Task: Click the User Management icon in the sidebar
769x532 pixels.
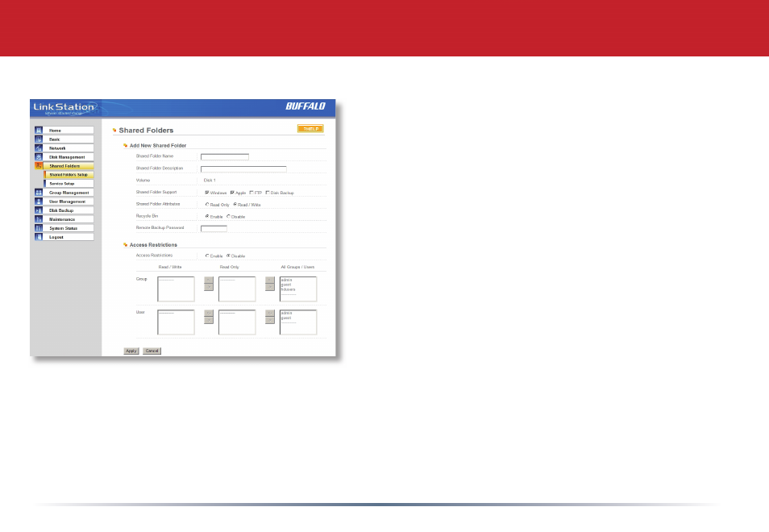Action: (x=39, y=202)
